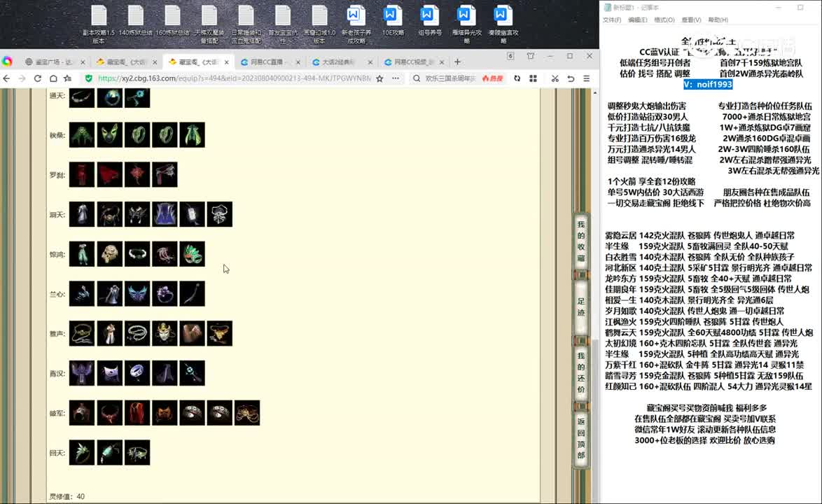The width and height of the screenshot is (822, 504).
Task: Click Notepad line 半生缘 159克火混队 5畜牧满回灵
Action: click(697, 246)
